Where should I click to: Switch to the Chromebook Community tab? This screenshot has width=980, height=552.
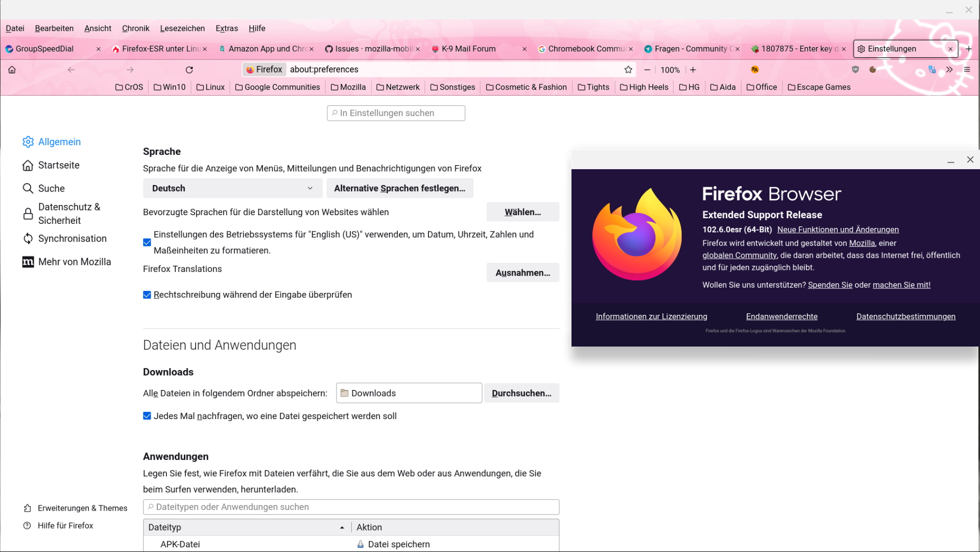[585, 49]
